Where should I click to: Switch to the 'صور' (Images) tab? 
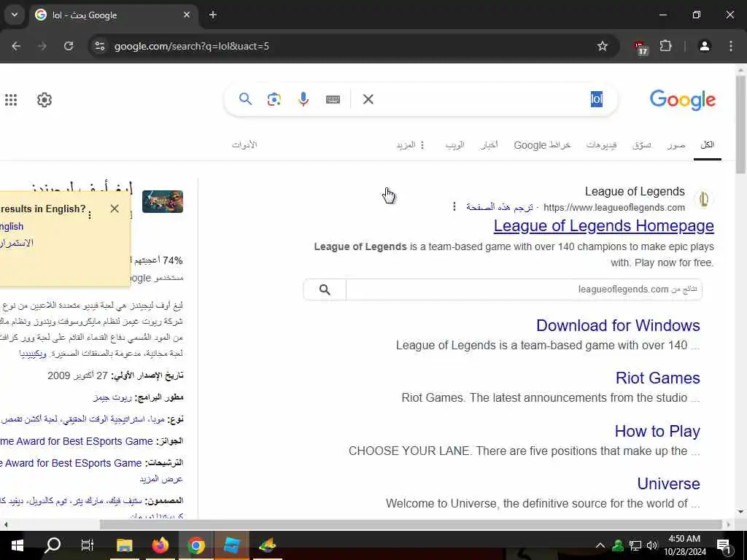coord(676,145)
